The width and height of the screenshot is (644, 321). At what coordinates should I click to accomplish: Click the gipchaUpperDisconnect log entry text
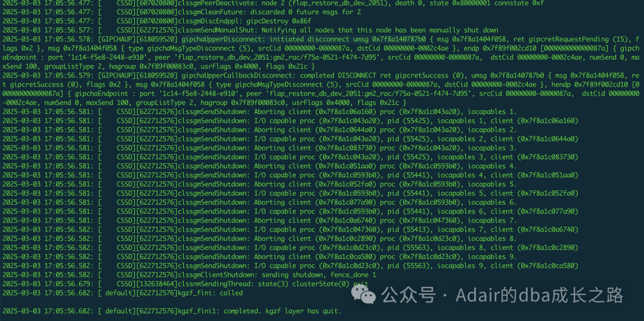pos(321,53)
